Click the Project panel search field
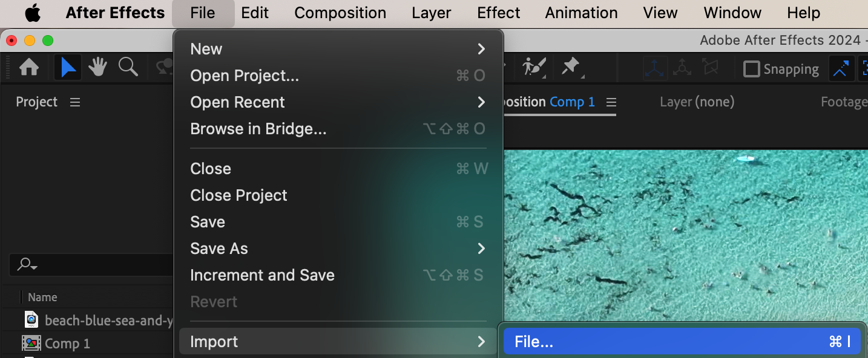Image resolution: width=868 pixels, height=358 pixels. point(91,265)
